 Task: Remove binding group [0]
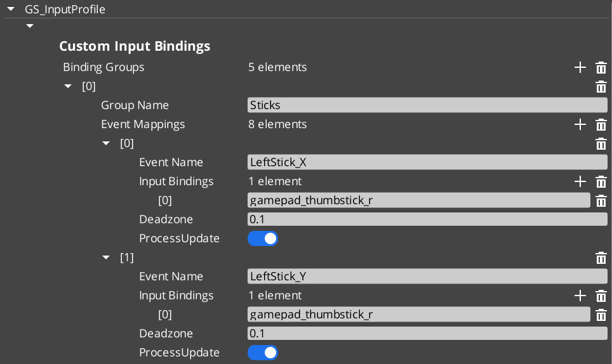(601, 86)
